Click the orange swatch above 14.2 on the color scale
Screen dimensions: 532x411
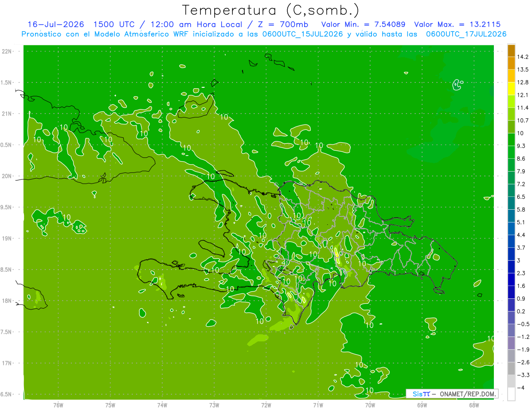pos(511,51)
